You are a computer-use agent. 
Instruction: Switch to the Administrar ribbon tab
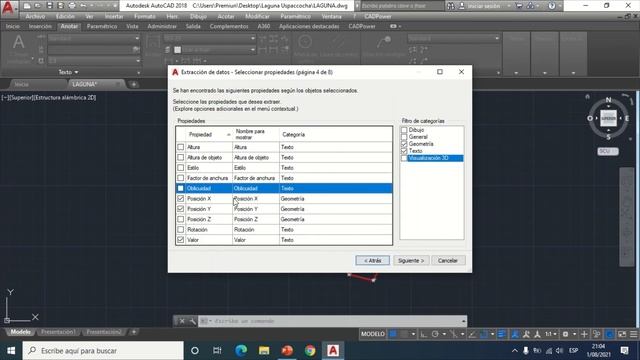point(162,26)
